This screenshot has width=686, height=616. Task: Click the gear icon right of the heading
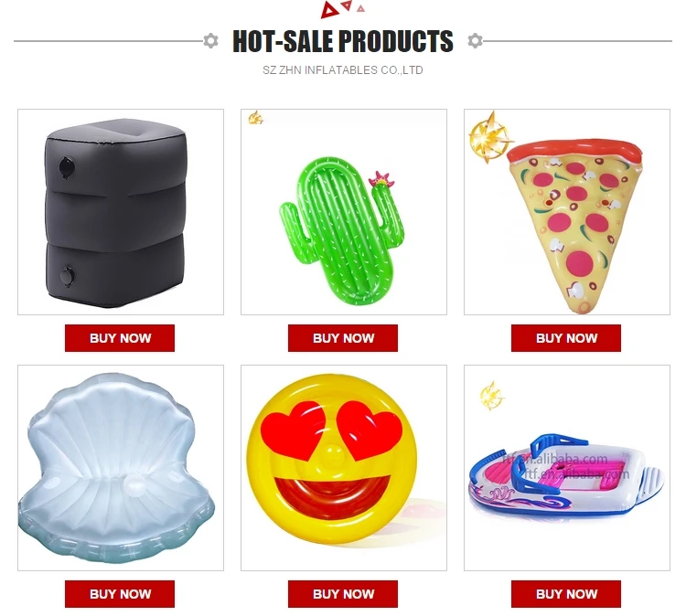[475, 40]
